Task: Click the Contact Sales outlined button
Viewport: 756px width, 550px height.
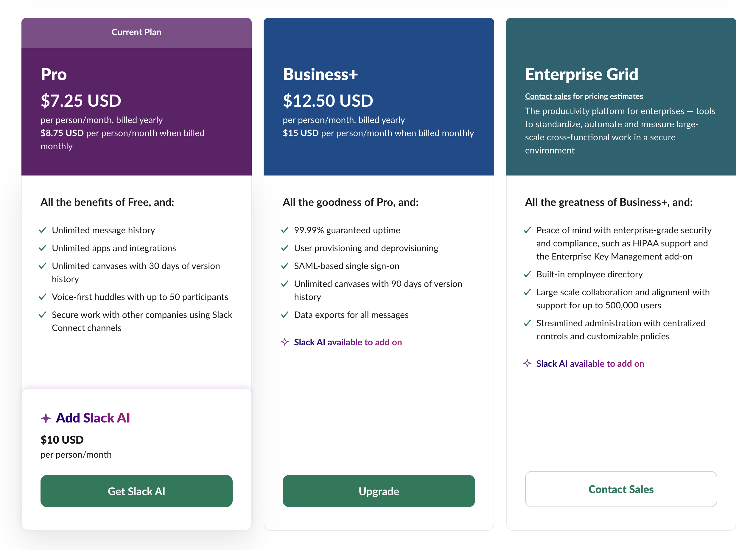Action: [621, 489]
